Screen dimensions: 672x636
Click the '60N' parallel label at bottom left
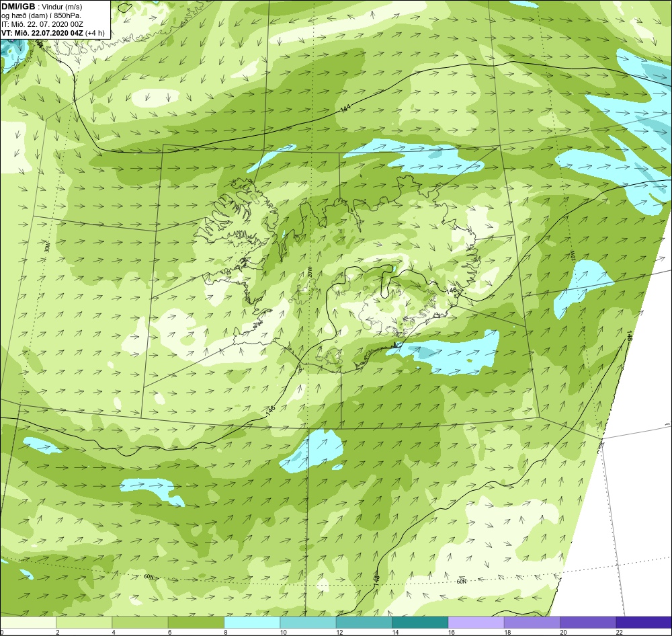(149, 577)
